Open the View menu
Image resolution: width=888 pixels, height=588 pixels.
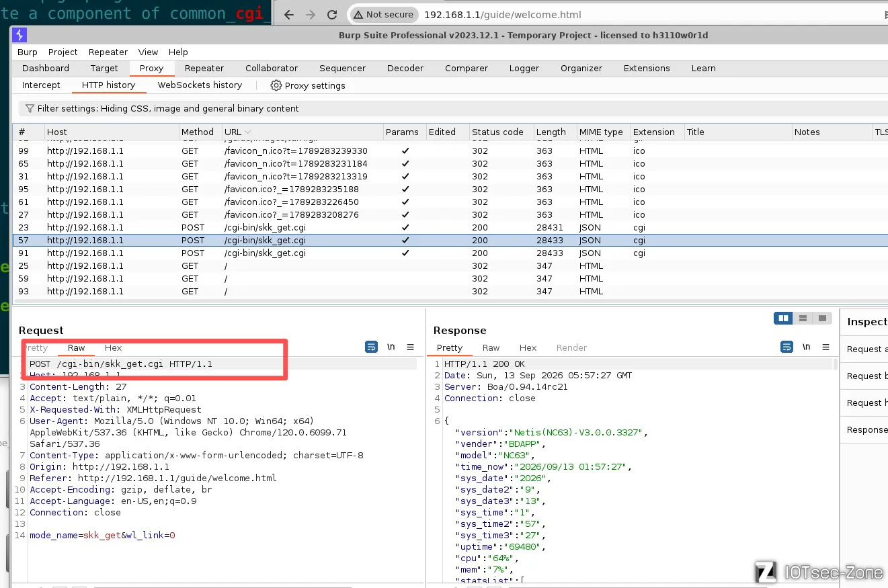(x=148, y=52)
